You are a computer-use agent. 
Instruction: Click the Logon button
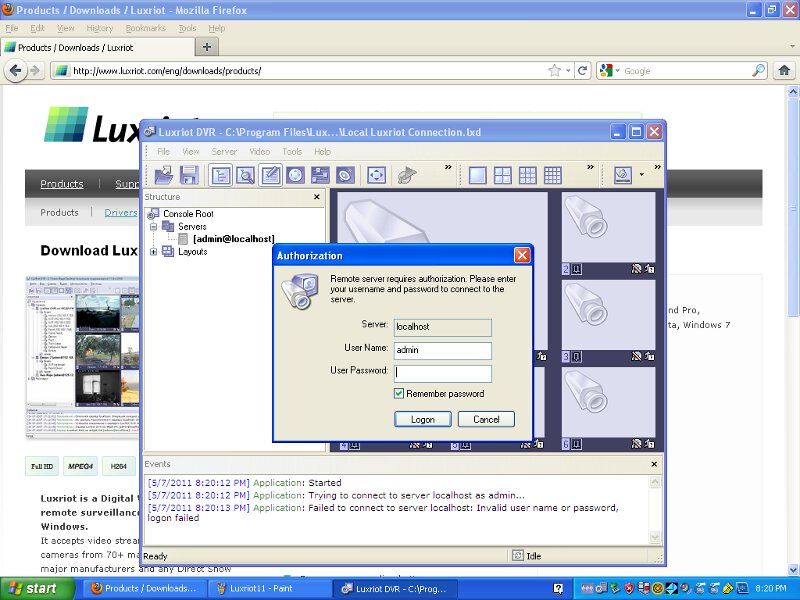coord(423,419)
